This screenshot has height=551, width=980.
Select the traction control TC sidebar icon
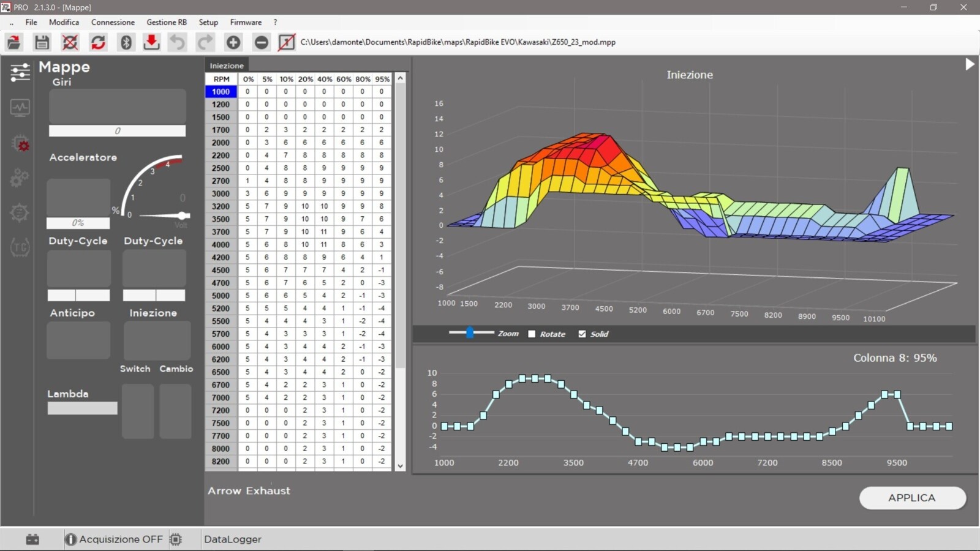pos(20,247)
